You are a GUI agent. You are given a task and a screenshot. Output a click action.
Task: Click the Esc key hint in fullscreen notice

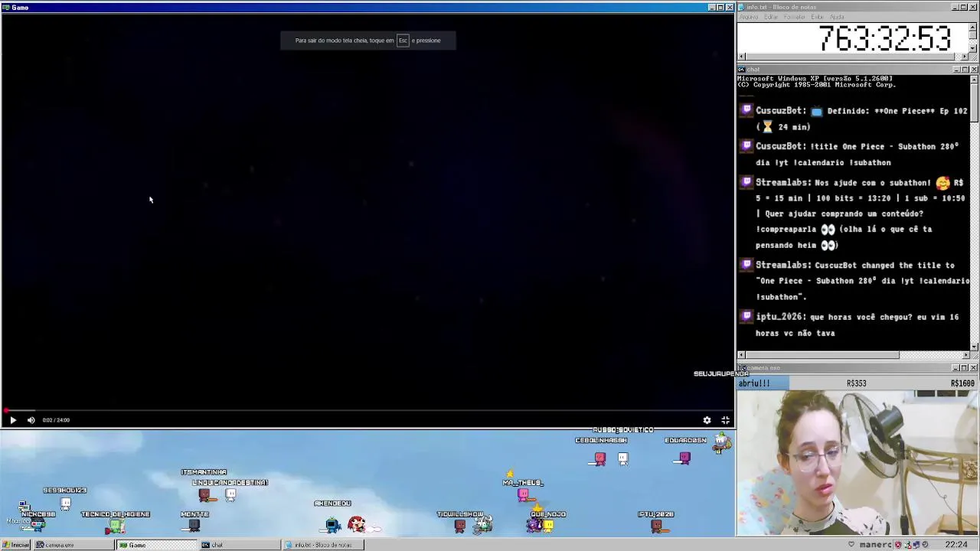(x=403, y=41)
